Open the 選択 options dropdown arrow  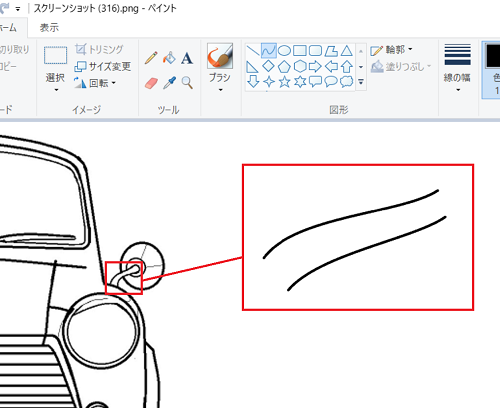pos(56,90)
